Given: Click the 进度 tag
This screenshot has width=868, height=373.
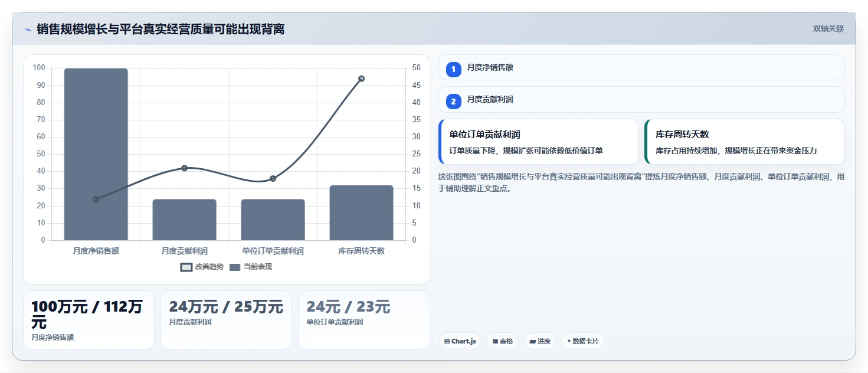Looking at the screenshot, I should coord(540,341).
